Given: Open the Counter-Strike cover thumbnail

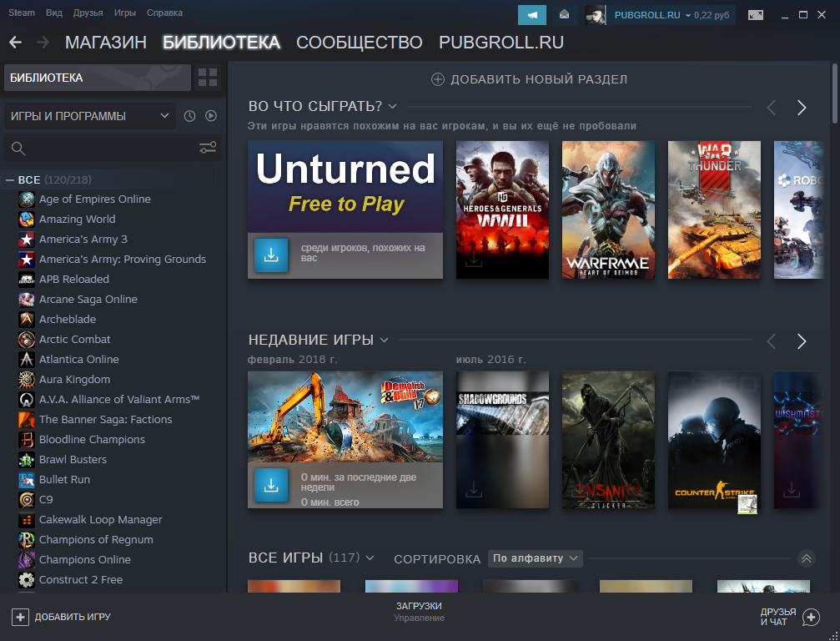Looking at the screenshot, I should (714, 440).
